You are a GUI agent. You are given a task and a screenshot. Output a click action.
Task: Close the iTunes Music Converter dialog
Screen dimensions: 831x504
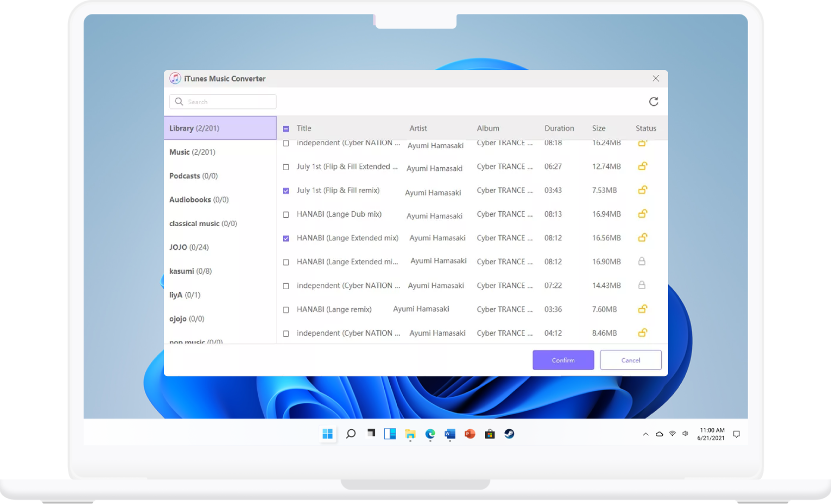tap(656, 78)
